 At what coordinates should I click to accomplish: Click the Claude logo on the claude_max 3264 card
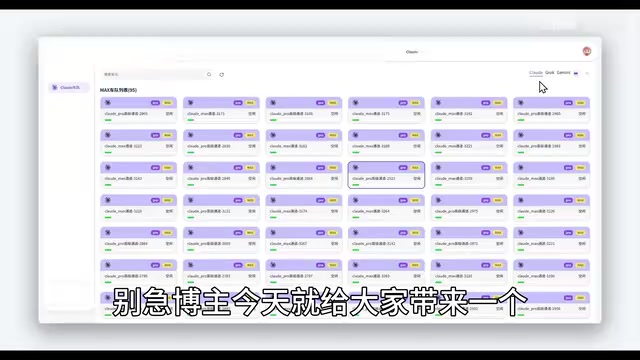click(356, 200)
